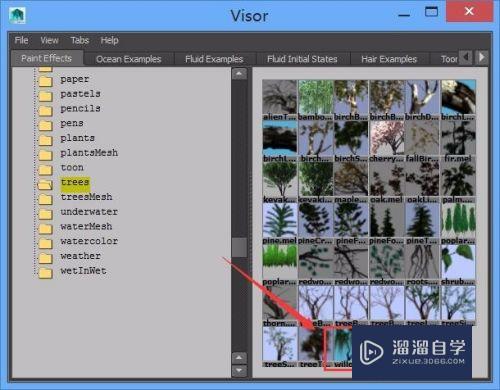Viewport: 500px width, 390px height.
Task: Pick the pineCr brush thumbnail
Action: click(x=316, y=220)
